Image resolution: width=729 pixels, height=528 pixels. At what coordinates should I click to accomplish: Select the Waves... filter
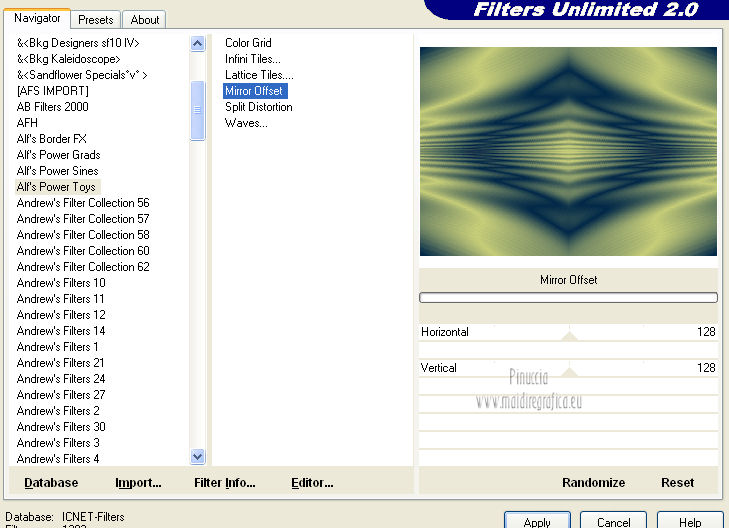[246, 123]
